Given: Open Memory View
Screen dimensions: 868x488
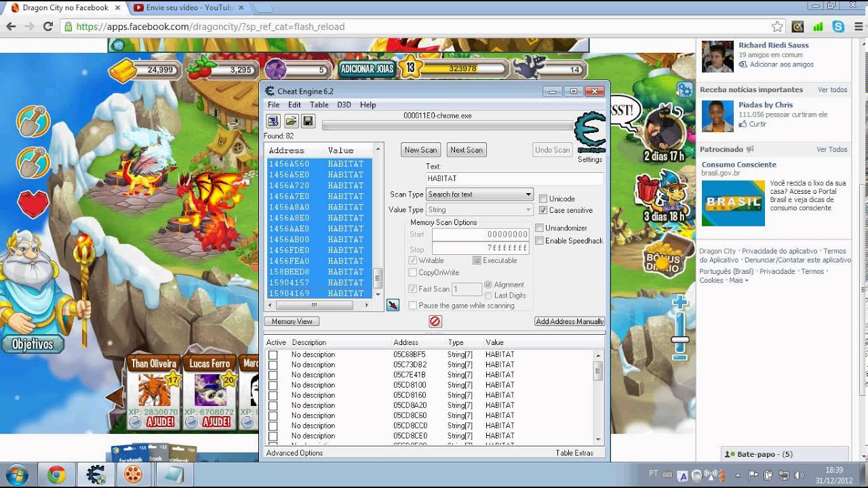Looking at the screenshot, I should (292, 321).
